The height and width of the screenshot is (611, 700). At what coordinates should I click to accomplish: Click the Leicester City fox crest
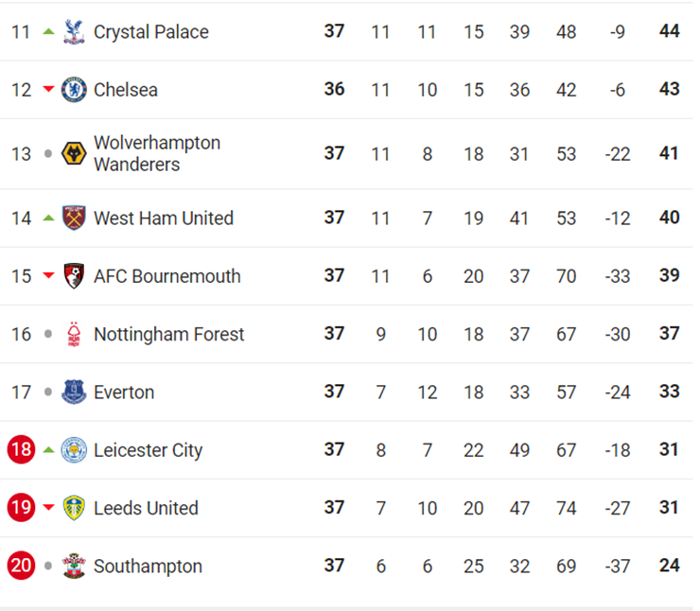tap(73, 450)
